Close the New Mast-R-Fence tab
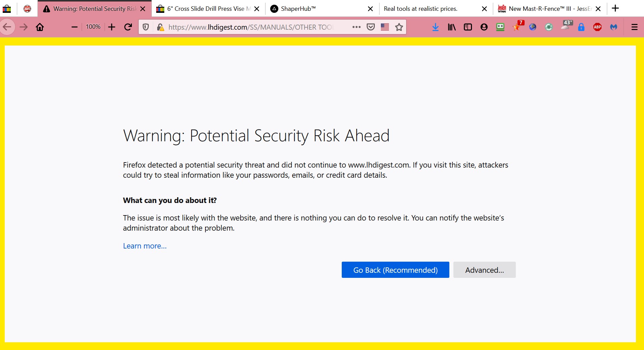 (x=598, y=9)
